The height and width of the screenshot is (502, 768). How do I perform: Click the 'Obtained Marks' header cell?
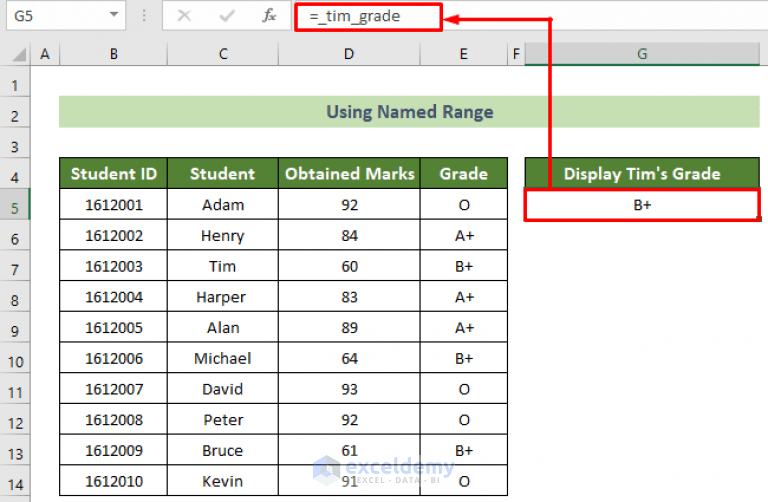pyautogui.click(x=349, y=173)
